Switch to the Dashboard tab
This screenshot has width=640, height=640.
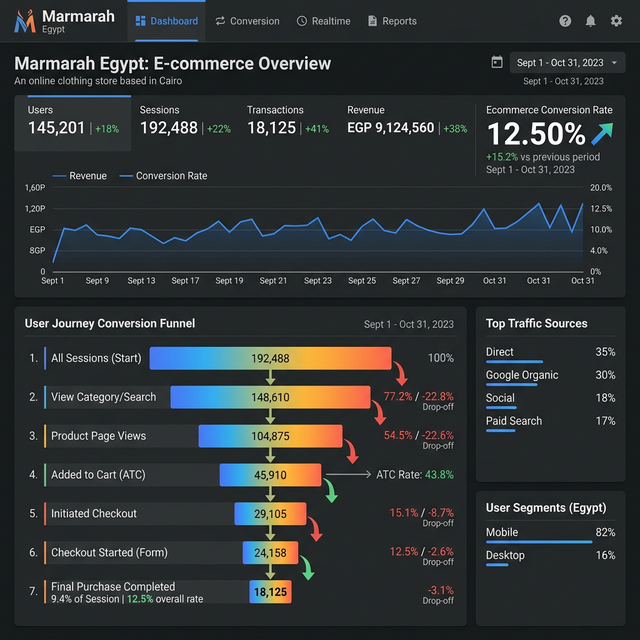pos(167,21)
